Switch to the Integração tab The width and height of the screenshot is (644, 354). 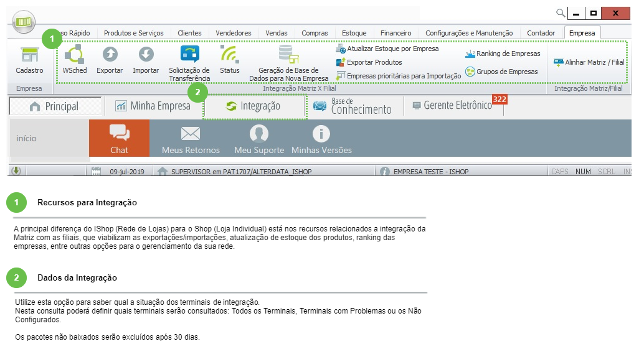click(x=255, y=106)
